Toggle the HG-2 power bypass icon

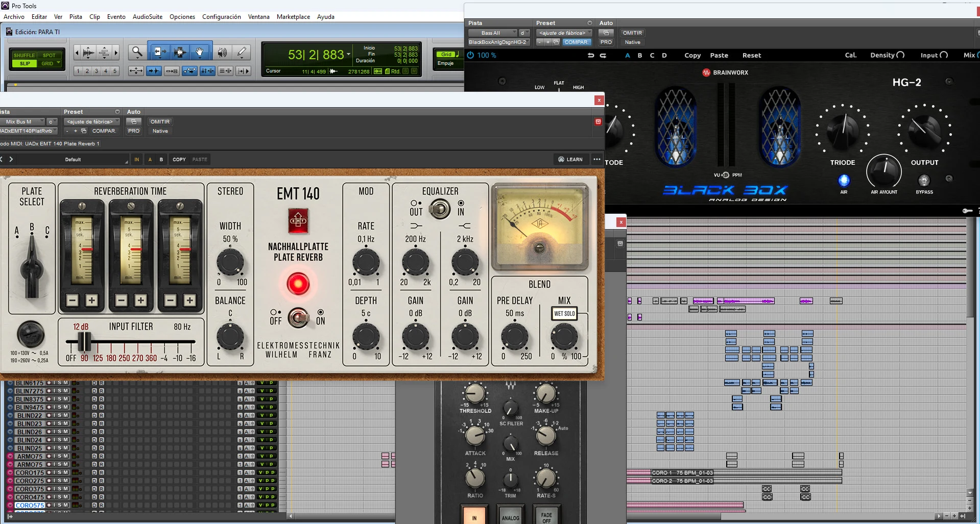(x=470, y=55)
